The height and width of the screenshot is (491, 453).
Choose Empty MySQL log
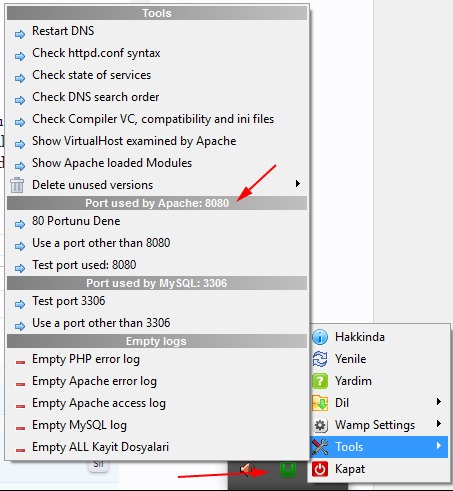(x=157, y=425)
